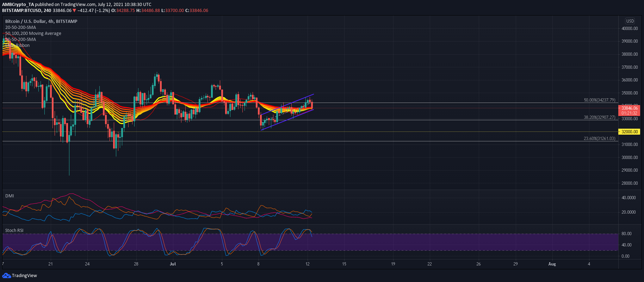Click the DMI indicator label
Screen dimensions: 644x282
point(10,196)
